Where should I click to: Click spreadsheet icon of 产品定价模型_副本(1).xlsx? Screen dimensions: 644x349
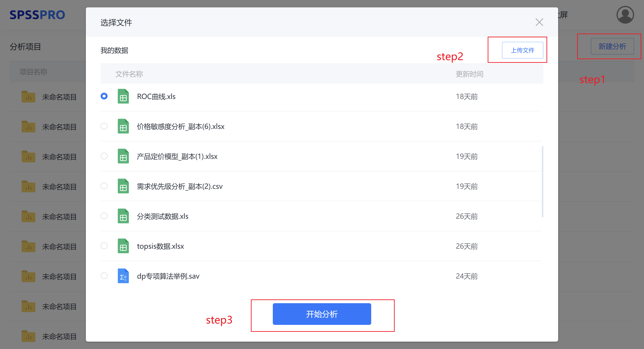123,156
